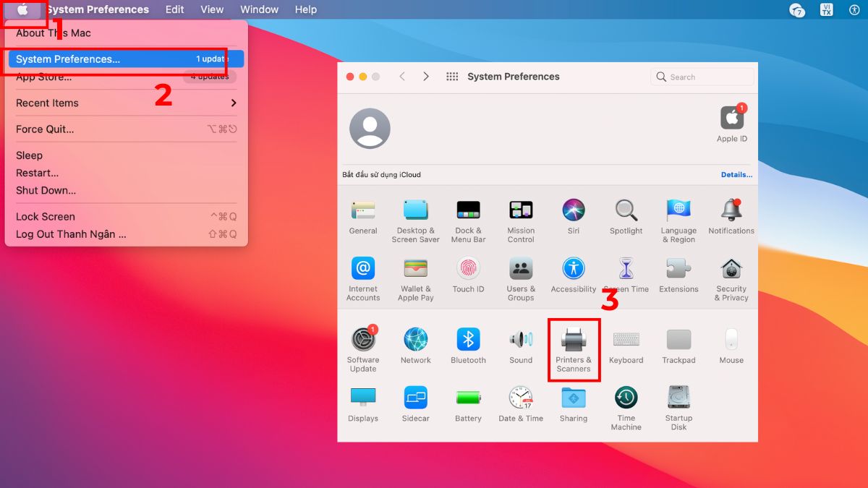Open Printers & Scanners settings
Screen dimensions: 868x488
click(x=574, y=350)
